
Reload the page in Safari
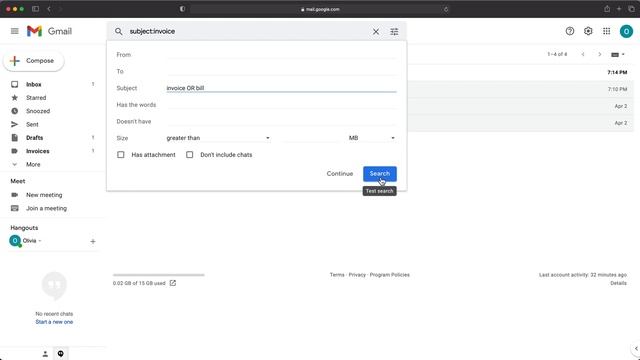click(446, 9)
